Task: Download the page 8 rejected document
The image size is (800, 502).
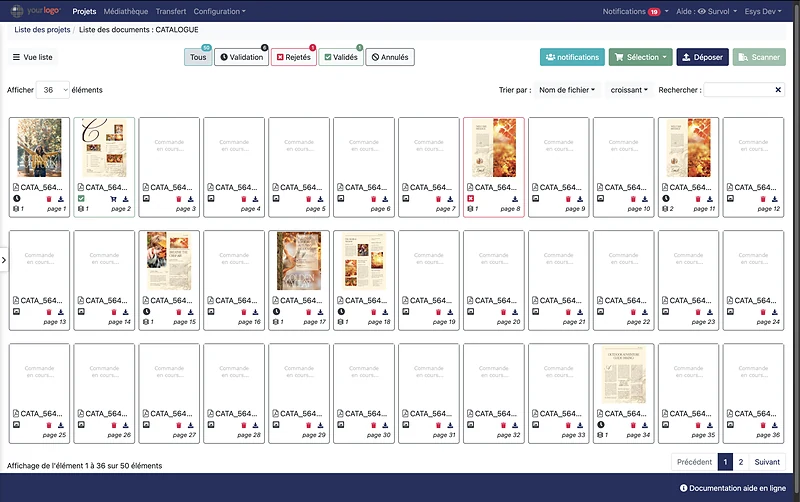Action: [x=515, y=199]
